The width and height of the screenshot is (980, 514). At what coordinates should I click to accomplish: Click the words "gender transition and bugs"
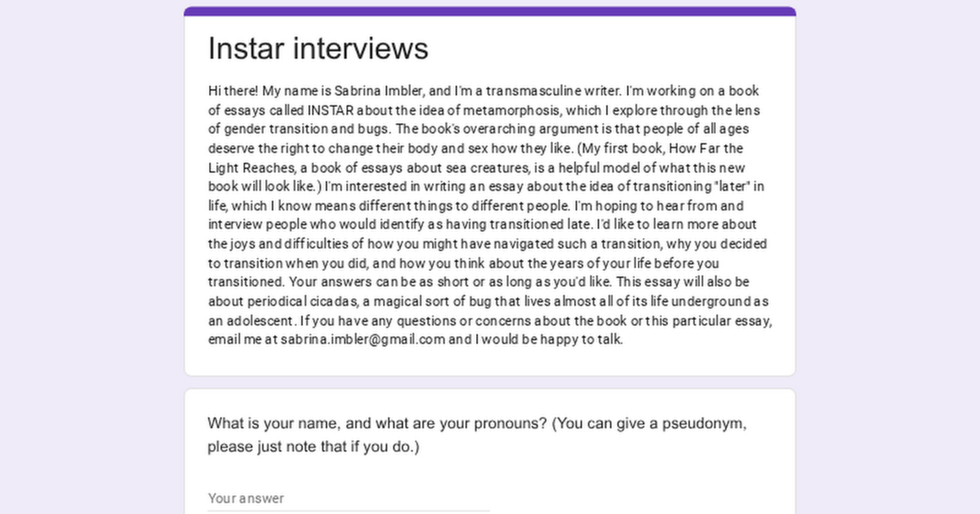[x=306, y=129]
